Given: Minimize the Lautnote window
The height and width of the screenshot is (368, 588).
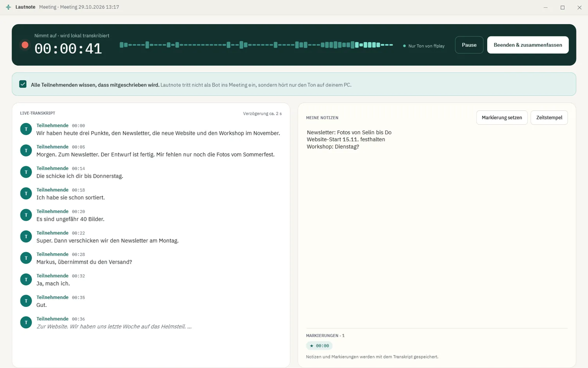Looking at the screenshot, I should tap(545, 7).
